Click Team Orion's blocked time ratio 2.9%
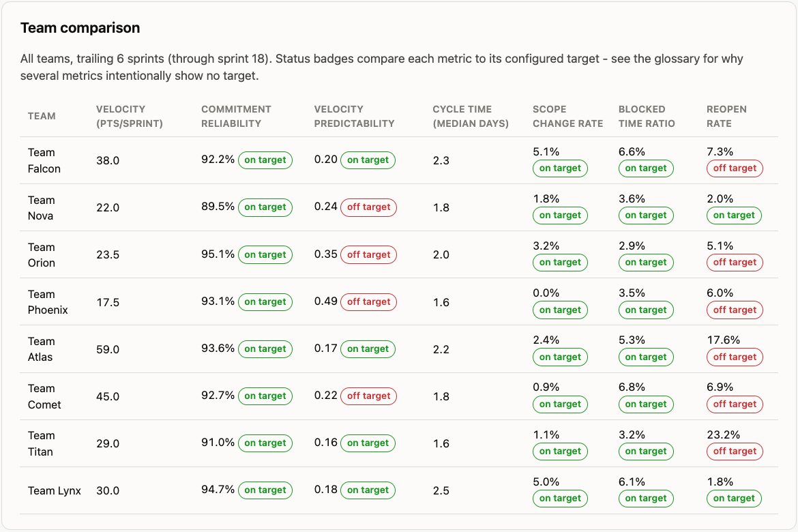The image size is (798, 532). [x=632, y=246]
